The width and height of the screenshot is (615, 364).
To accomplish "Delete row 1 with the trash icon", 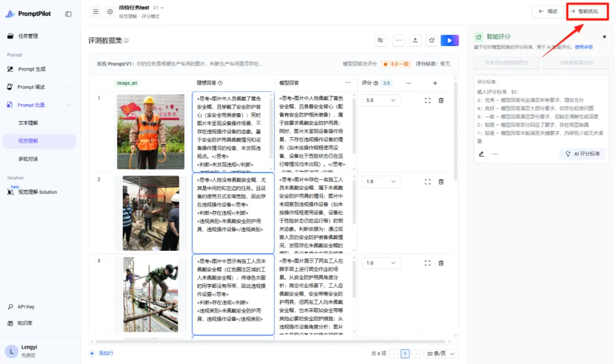I will 441,101.
